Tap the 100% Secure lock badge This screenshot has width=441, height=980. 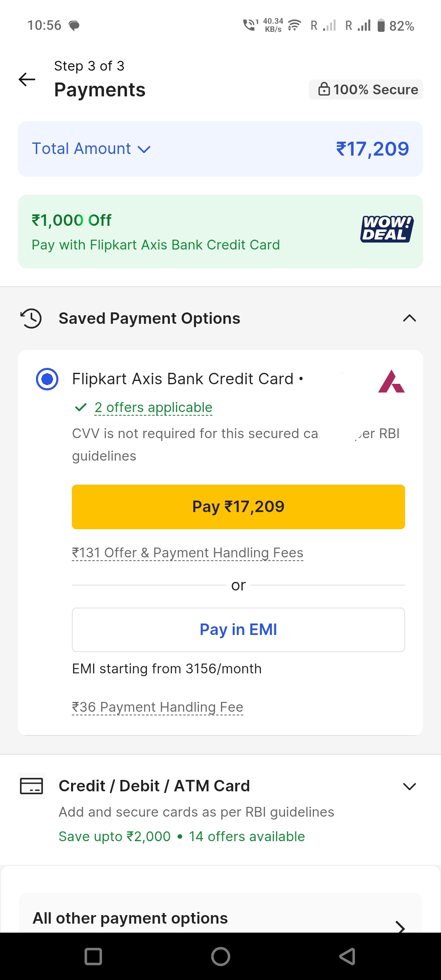click(365, 89)
